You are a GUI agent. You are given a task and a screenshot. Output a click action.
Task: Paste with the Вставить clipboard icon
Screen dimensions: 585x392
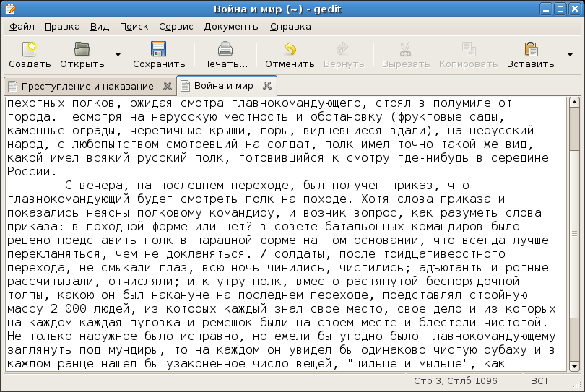[x=531, y=49]
